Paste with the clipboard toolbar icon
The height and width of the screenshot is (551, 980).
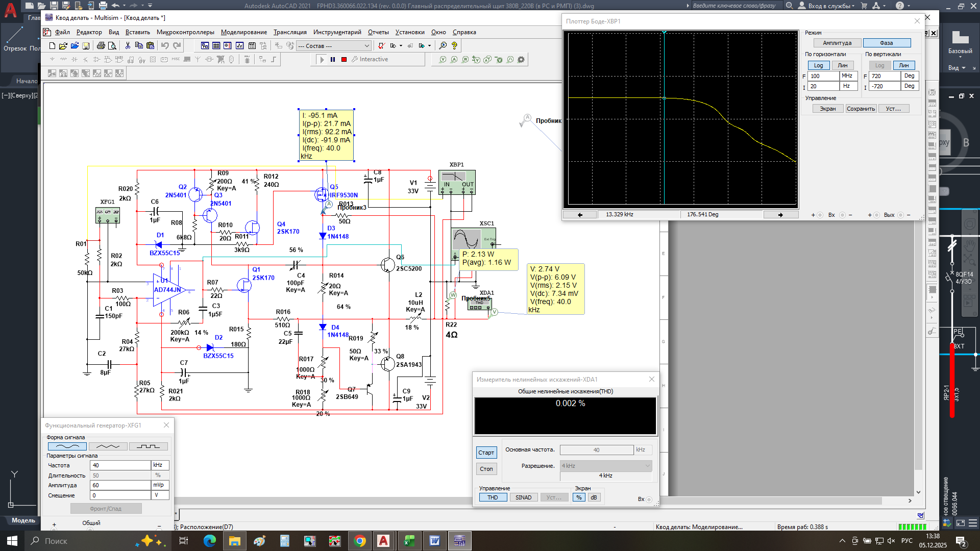[150, 46]
